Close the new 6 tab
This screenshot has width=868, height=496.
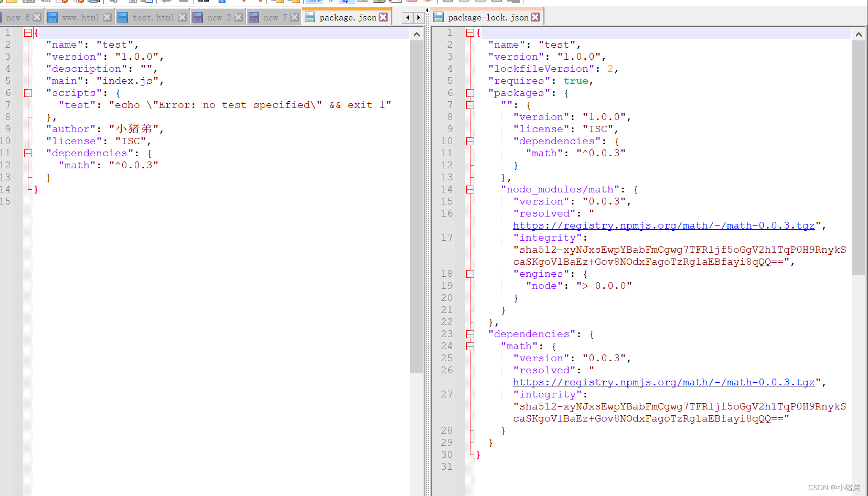point(37,17)
